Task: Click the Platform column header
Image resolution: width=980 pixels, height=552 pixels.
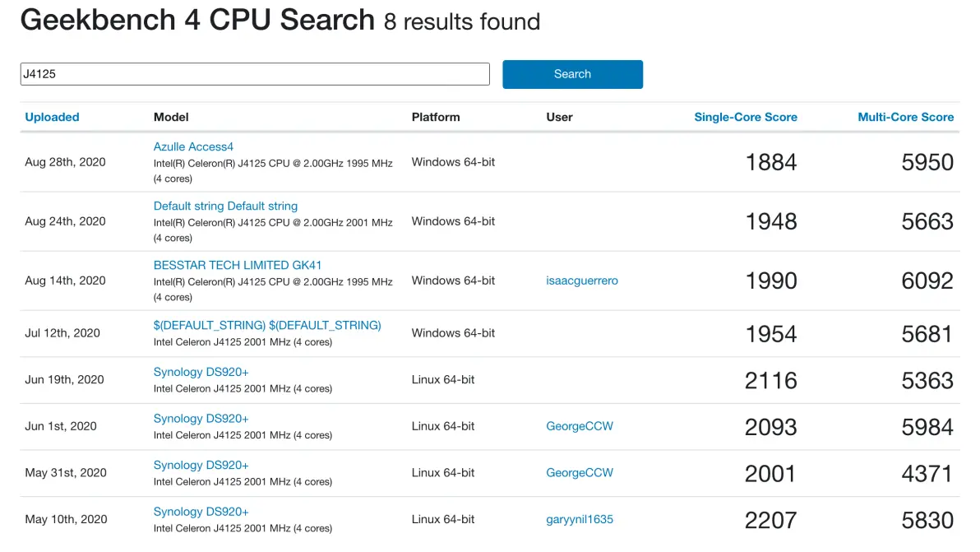Action: tap(436, 117)
